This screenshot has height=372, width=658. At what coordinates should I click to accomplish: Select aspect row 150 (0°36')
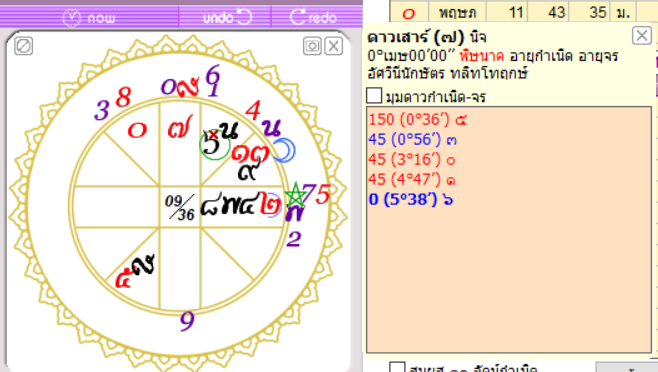[x=418, y=120]
